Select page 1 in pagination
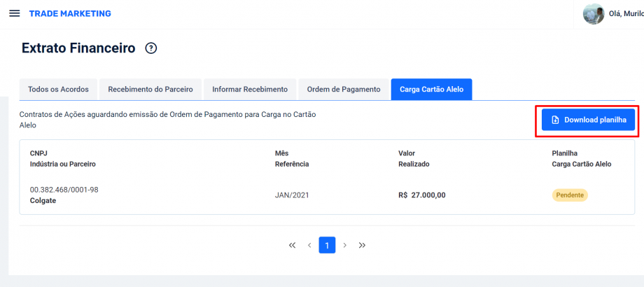The height and width of the screenshot is (287, 644). coord(327,245)
